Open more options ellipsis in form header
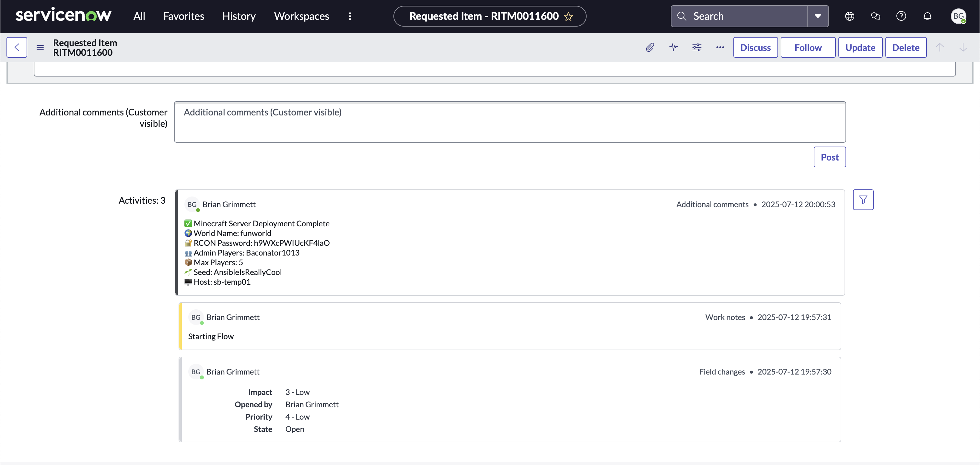The image size is (980, 465). [x=720, y=48]
